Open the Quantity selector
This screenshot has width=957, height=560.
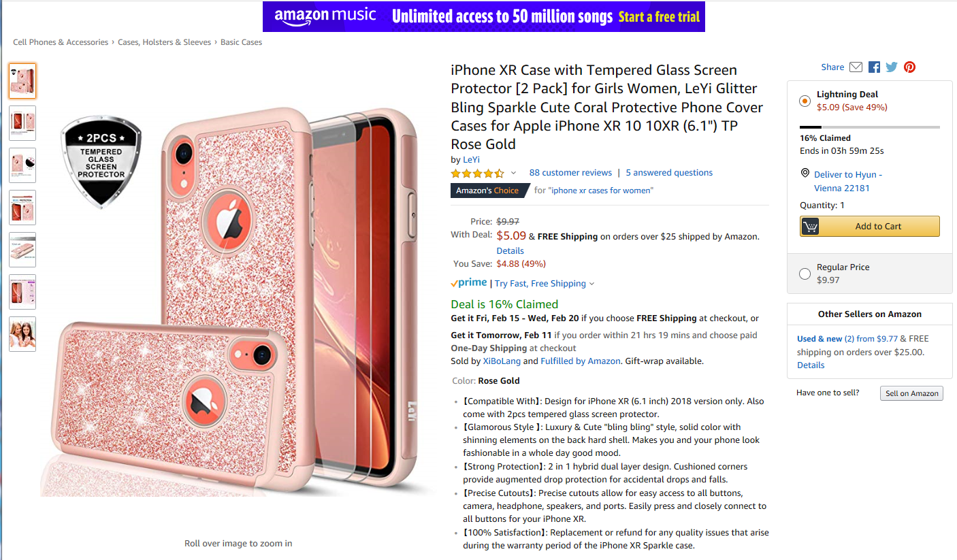(x=823, y=205)
